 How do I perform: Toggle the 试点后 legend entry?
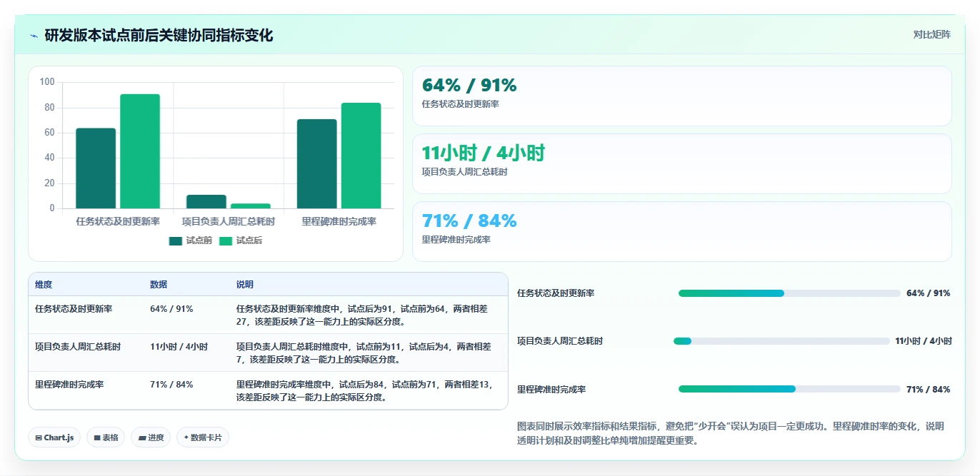point(241,241)
